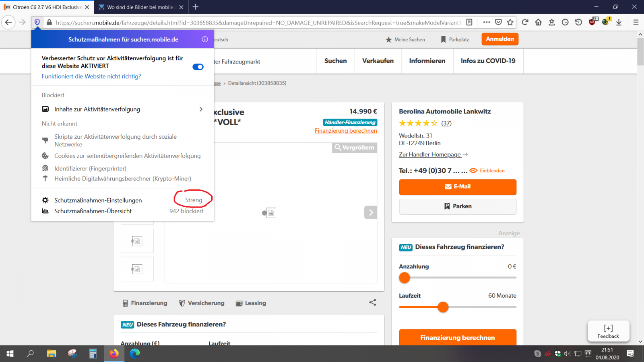Click the Laufzeit slider handle

click(x=443, y=307)
